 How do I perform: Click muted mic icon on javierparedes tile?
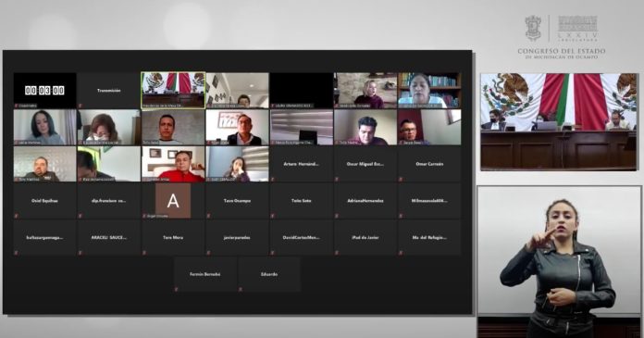208,253
